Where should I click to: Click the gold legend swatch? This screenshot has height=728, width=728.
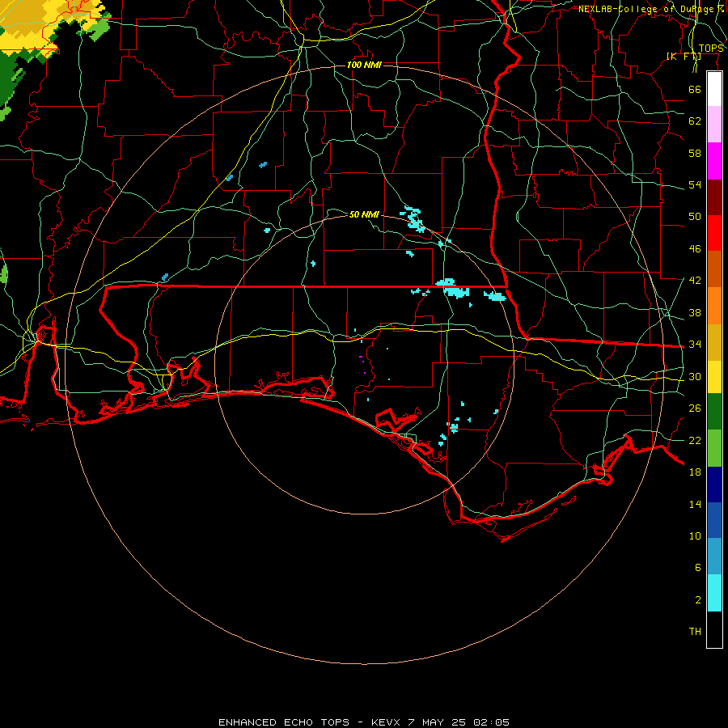[714, 342]
